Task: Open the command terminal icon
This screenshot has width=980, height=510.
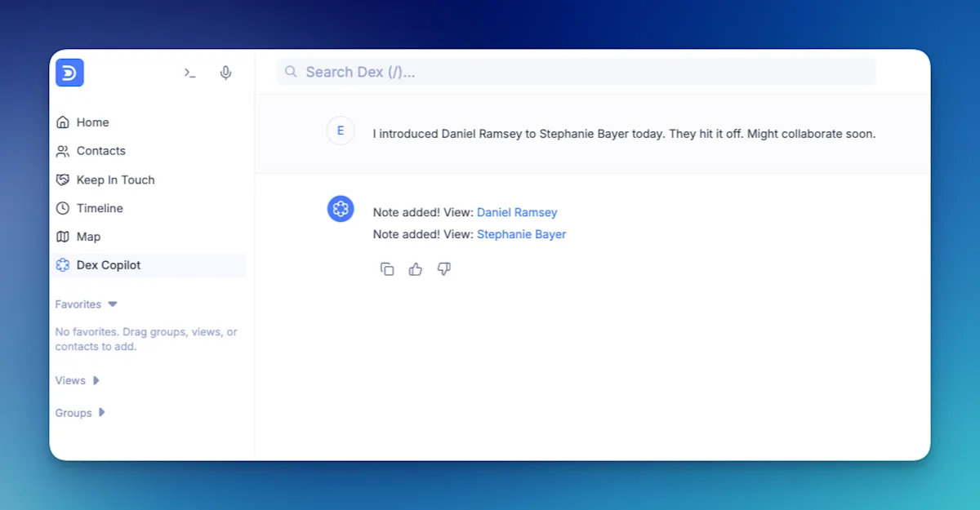Action: click(x=189, y=73)
